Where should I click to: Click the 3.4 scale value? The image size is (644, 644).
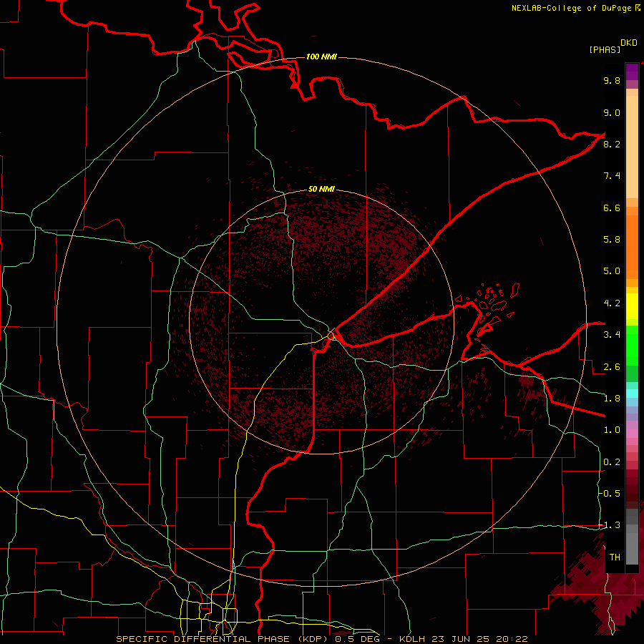pos(612,335)
